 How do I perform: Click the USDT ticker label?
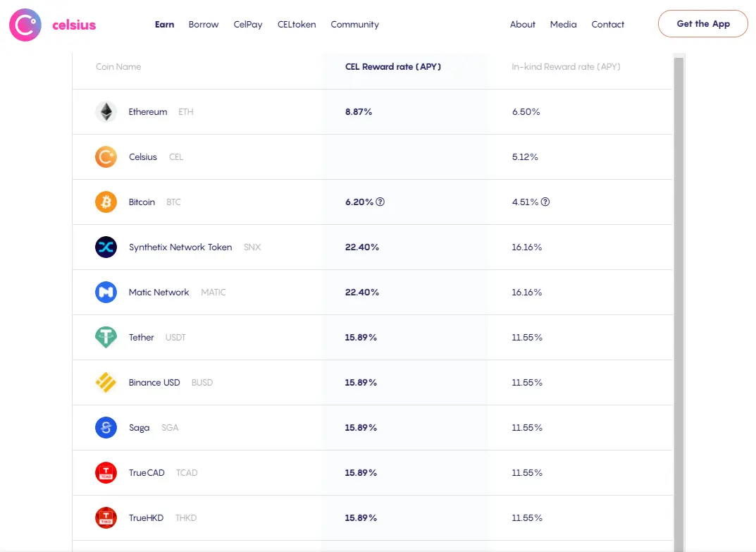coord(175,337)
